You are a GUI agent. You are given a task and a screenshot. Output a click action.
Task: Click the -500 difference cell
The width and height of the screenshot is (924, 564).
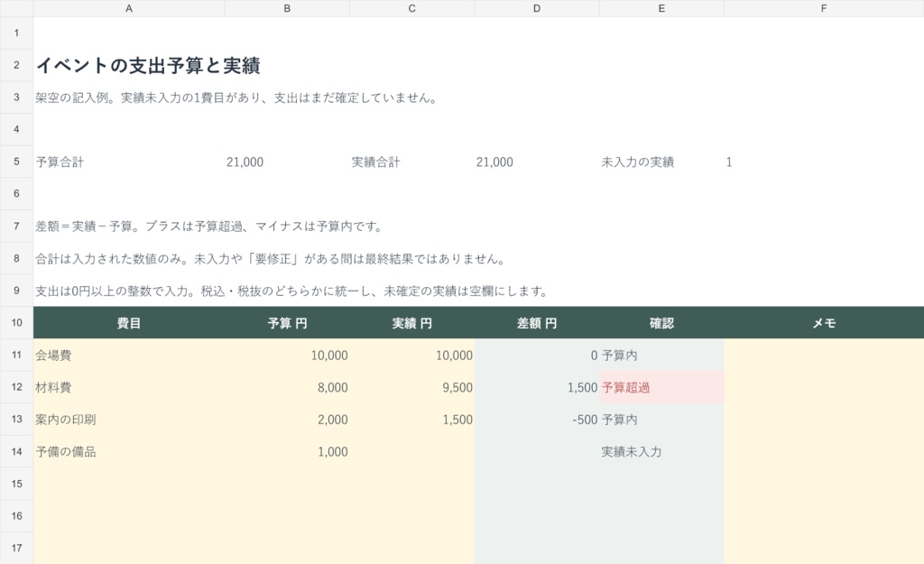537,419
